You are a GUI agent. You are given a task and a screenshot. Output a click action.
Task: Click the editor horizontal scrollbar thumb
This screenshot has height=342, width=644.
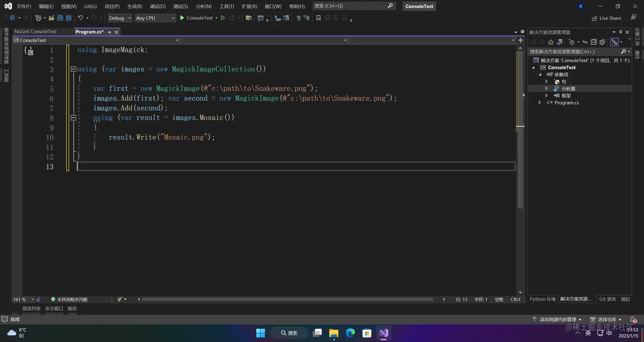pyautogui.click(x=287, y=299)
